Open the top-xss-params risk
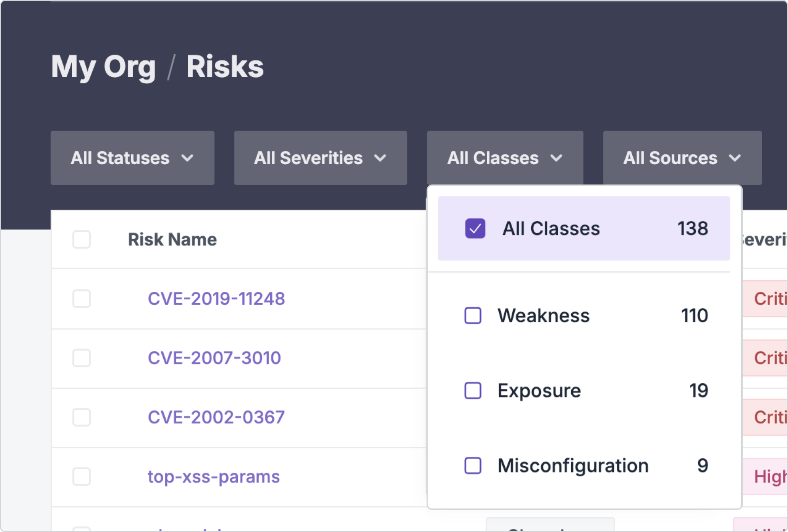 coord(214,477)
